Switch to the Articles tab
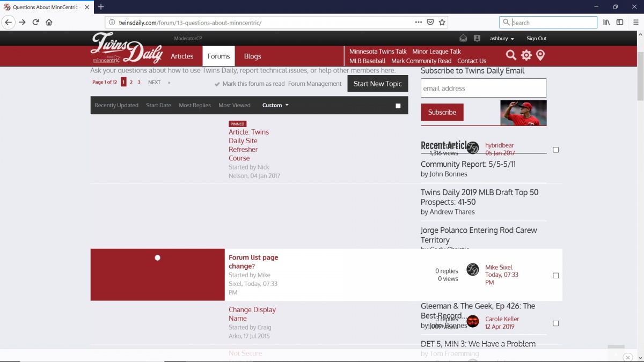644x362 pixels. (x=182, y=56)
